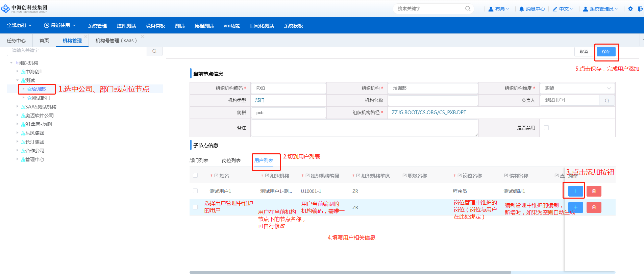Open the 组织机构维度 dropdown
Image resolution: width=644 pixels, height=279 pixels.
(x=577, y=88)
